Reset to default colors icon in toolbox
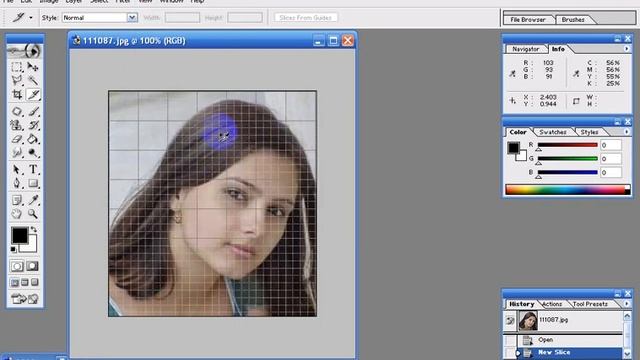The image size is (640, 360). 13,249
